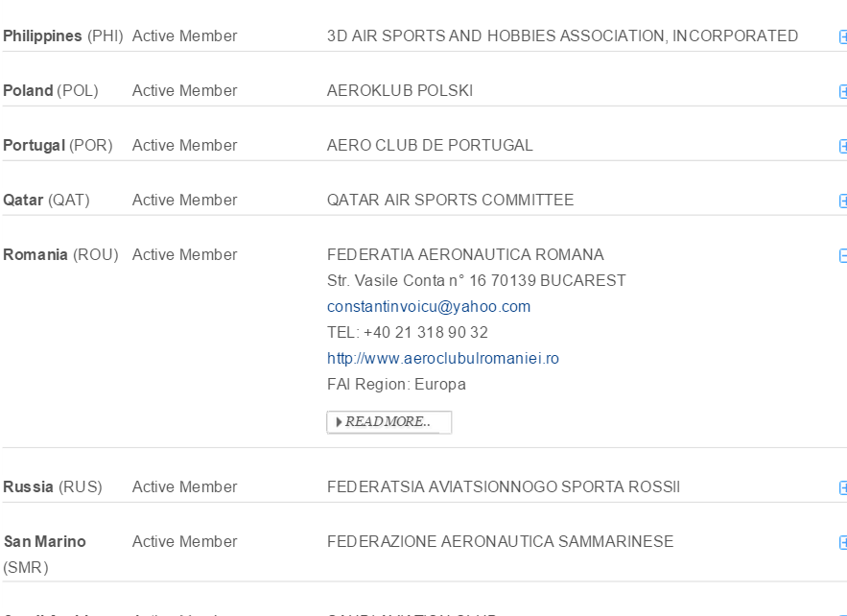847x616 pixels.
Task: Expand the Qatar Air Sports Committee row
Action: tap(843, 201)
